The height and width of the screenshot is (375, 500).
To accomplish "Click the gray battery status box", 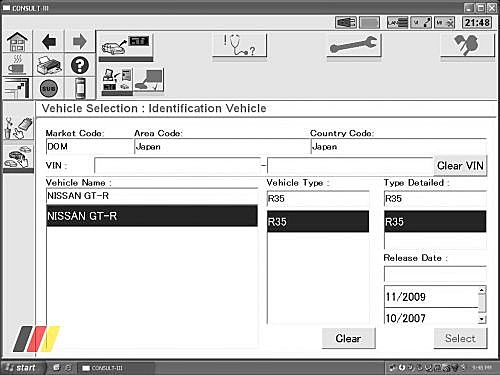I will click(369, 23).
